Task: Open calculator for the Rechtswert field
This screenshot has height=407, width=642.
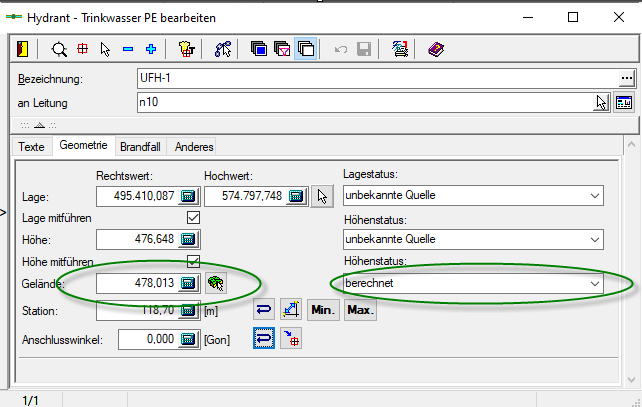Action: pyautogui.click(x=189, y=196)
